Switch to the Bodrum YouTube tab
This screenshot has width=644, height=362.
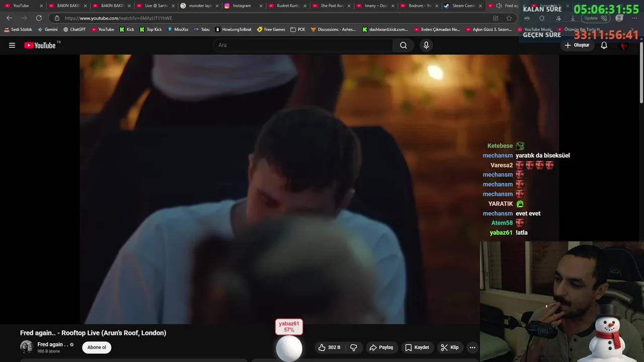point(418,6)
